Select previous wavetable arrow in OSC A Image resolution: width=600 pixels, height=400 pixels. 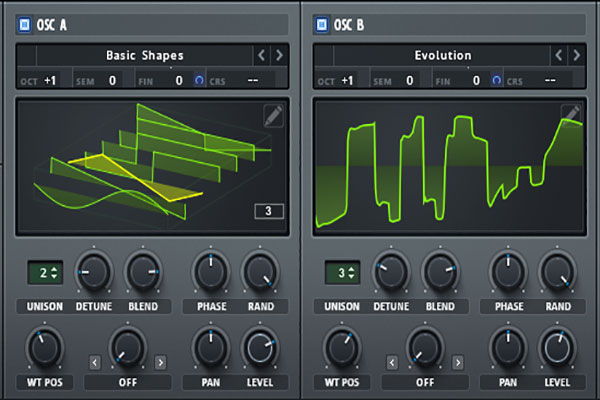(x=261, y=55)
